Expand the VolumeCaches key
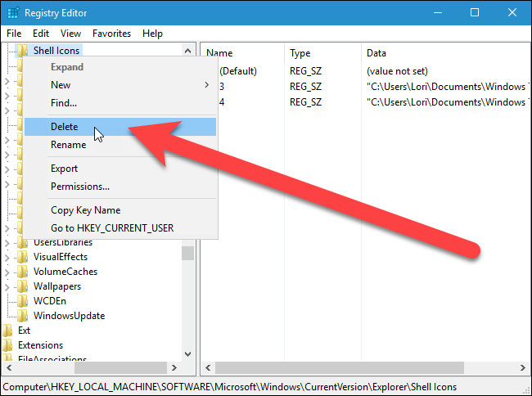 7,272
